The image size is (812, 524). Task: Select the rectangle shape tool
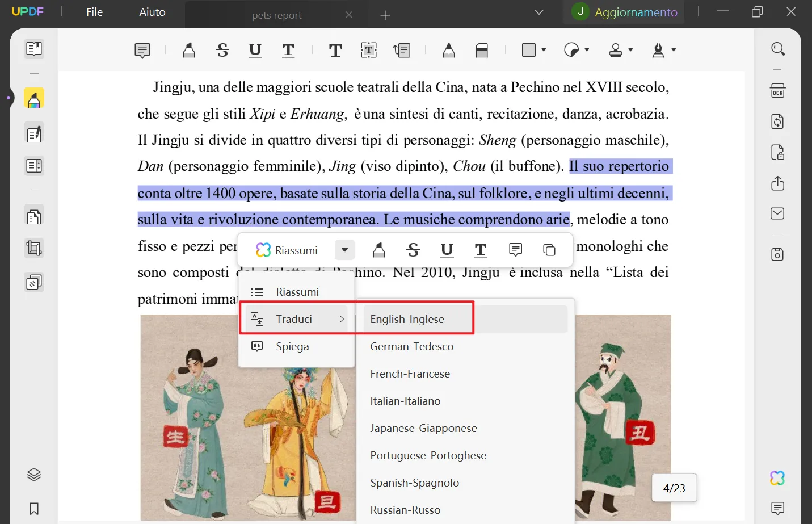coord(529,50)
